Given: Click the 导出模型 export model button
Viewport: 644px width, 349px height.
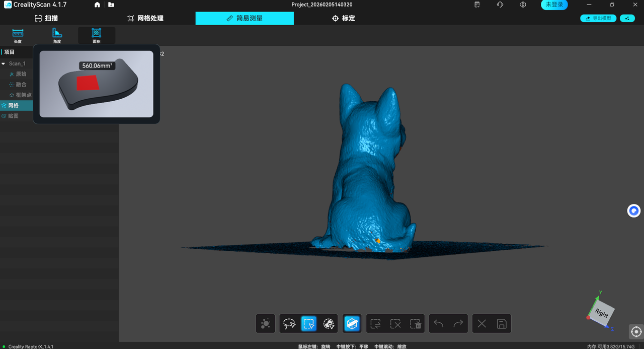Looking at the screenshot, I should [x=598, y=18].
